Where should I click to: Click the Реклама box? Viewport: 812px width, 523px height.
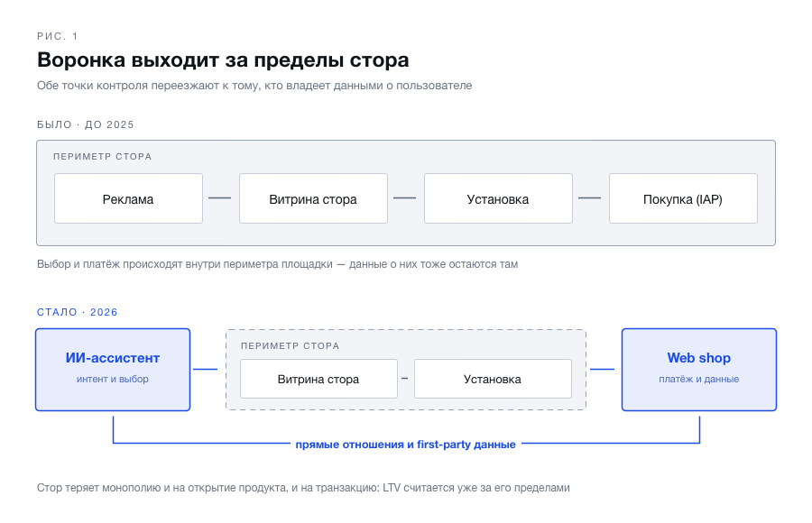(128, 198)
